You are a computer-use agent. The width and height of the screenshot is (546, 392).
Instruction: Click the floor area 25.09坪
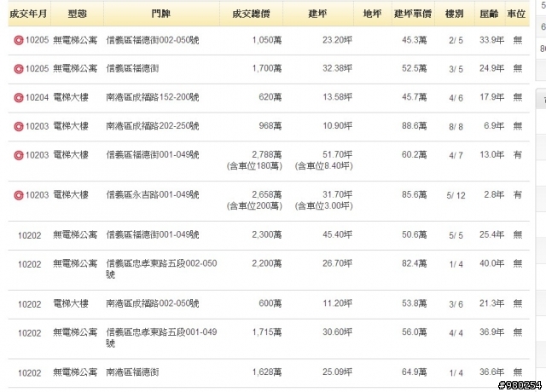pyautogui.click(x=338, y=372)
